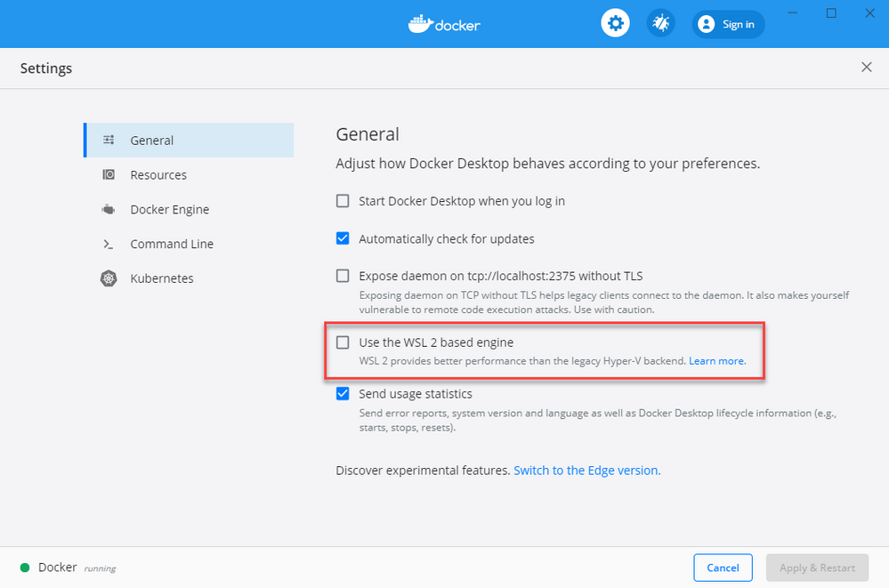This screenshot has height=588, width=889.
Task: Open Kubernetes settings via its wheel icon
Action: pos(109,278)
